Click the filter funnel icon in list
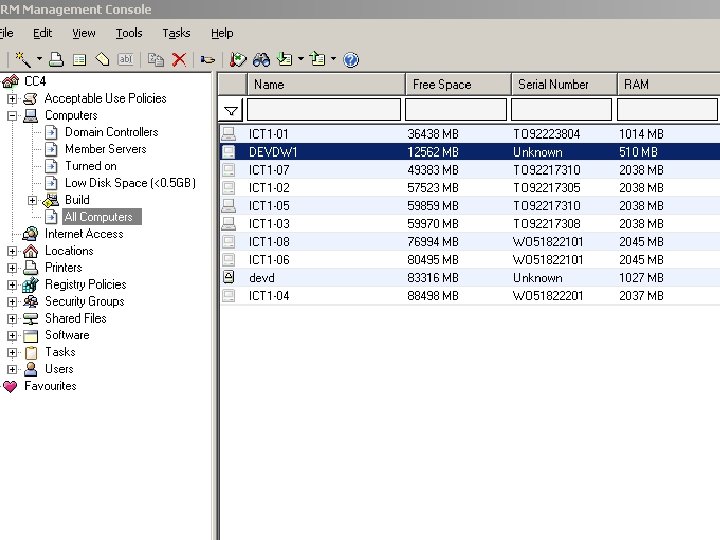Viewport: 720px width, 540px height. click(231, 111)
